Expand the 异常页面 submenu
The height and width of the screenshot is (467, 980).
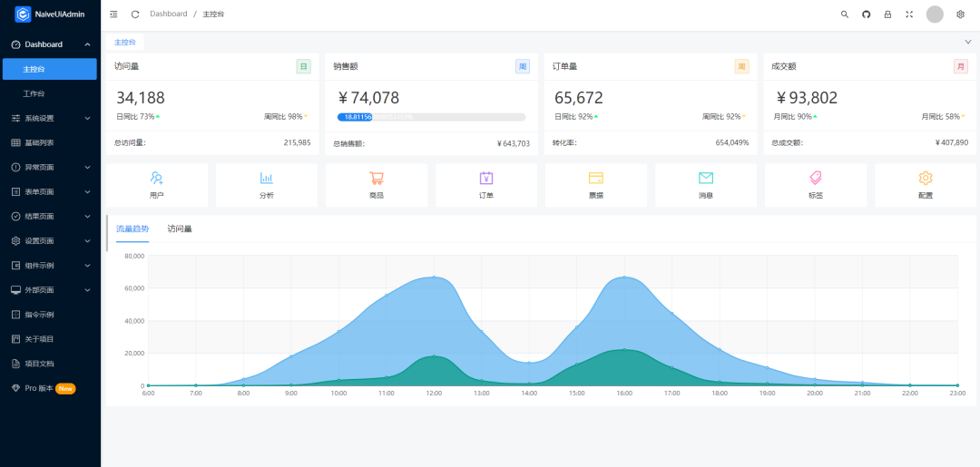[x=87, y=168]
